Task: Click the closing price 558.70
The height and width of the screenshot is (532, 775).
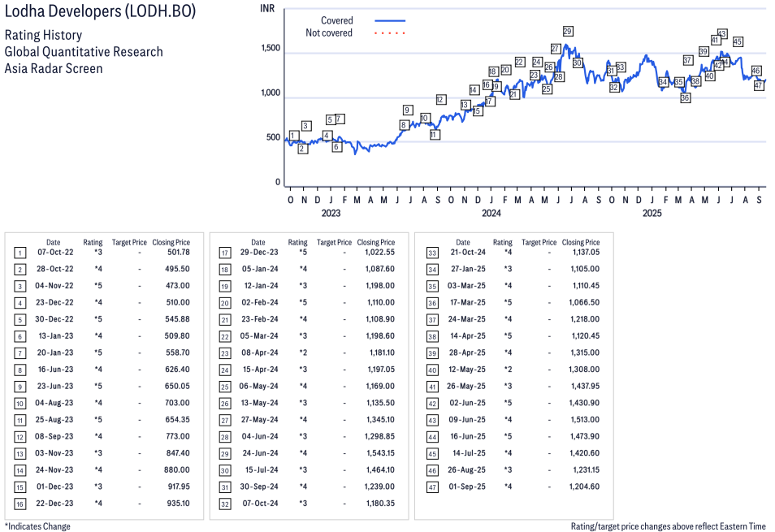Action: 177,353
